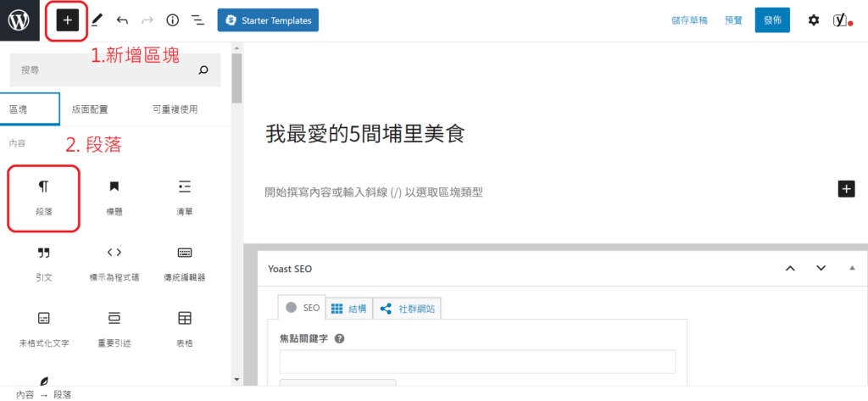Insert a 表格 table block
Image resolution: width=868 pixels, height=401 pixels.
point(184,330)
